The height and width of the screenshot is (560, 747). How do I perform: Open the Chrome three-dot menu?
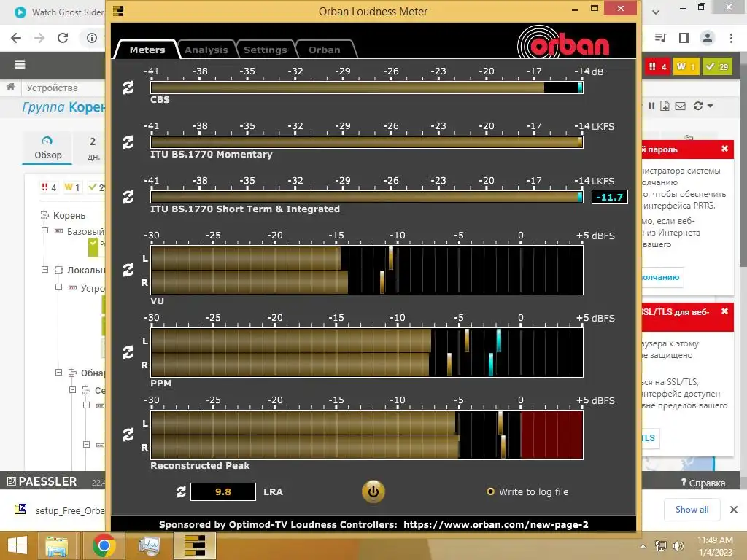coord(731,38)
